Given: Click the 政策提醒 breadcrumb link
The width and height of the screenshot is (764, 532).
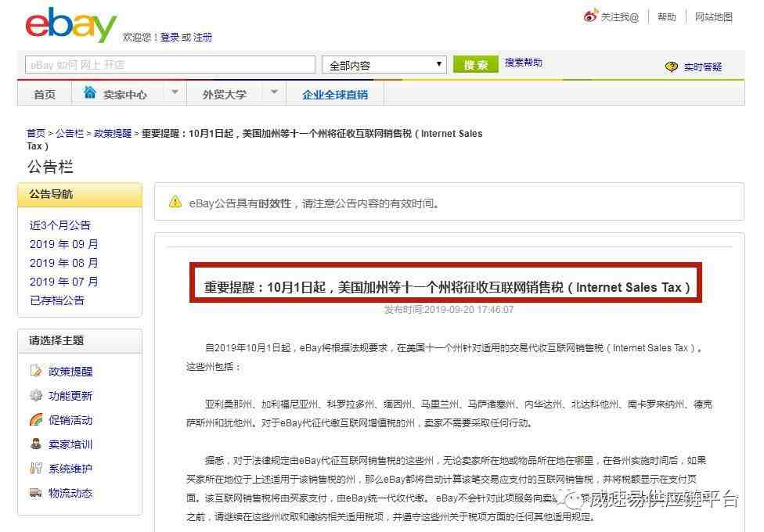Looking at the screenshot, I should [113, 134].
